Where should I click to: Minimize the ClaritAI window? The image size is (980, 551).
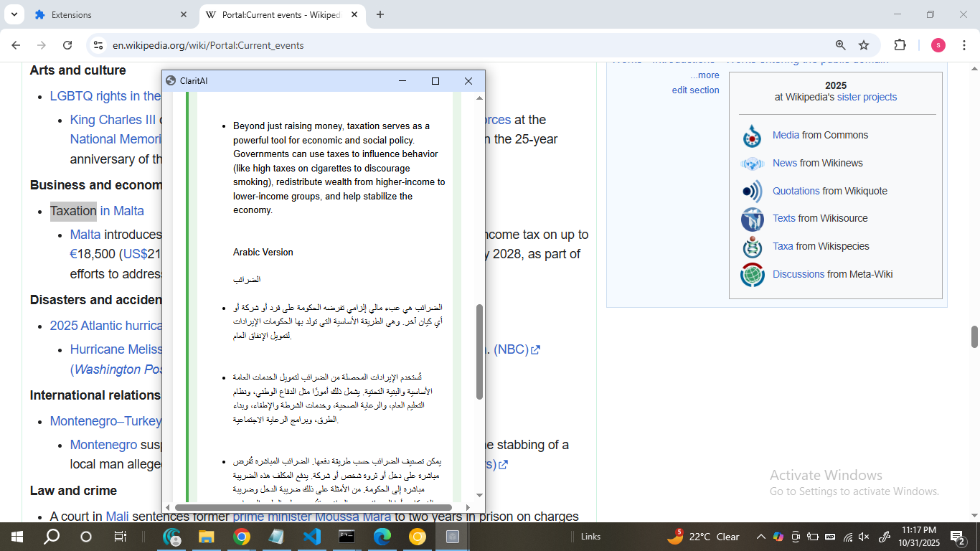[402, 81]
